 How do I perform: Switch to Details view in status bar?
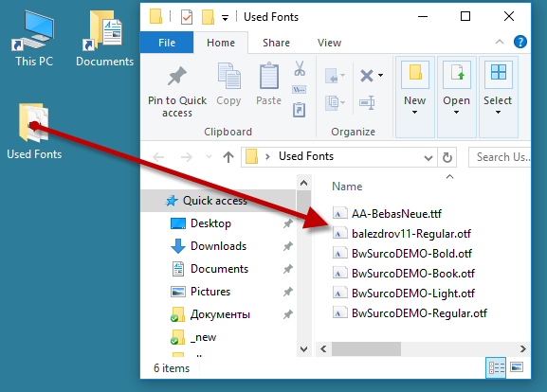(x=496, y=367)
